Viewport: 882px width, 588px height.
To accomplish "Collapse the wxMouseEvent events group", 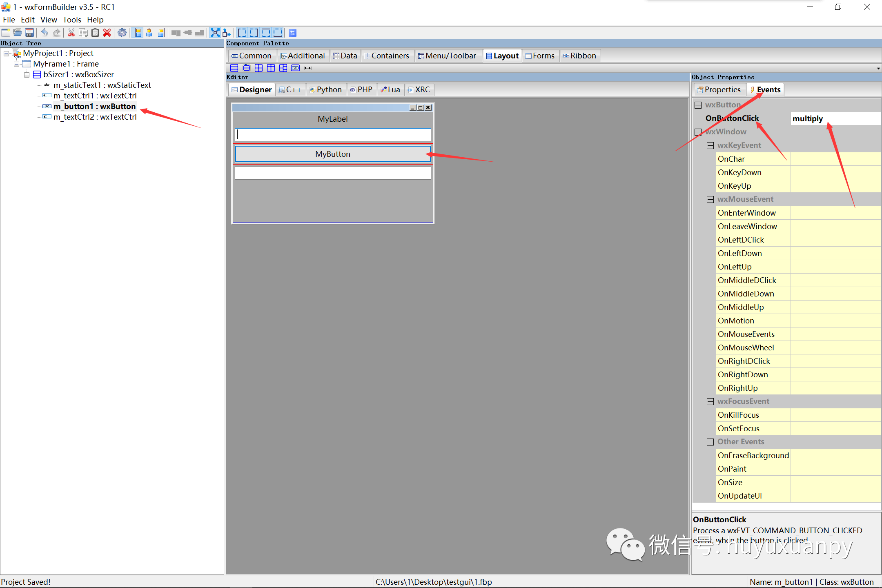I will (x=710, y=199).
